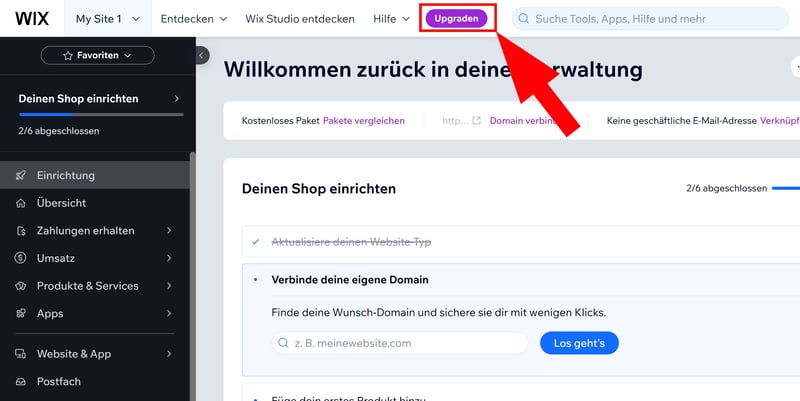Open Deinen Shop einrichten in sidebar
The height and width of the screenshot is (401, 800).
tap(98, 98)
